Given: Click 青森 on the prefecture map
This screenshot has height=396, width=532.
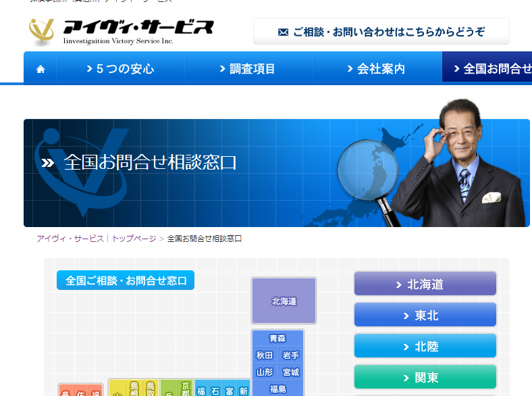Looking at the screenshot, I should click(277, 339).
